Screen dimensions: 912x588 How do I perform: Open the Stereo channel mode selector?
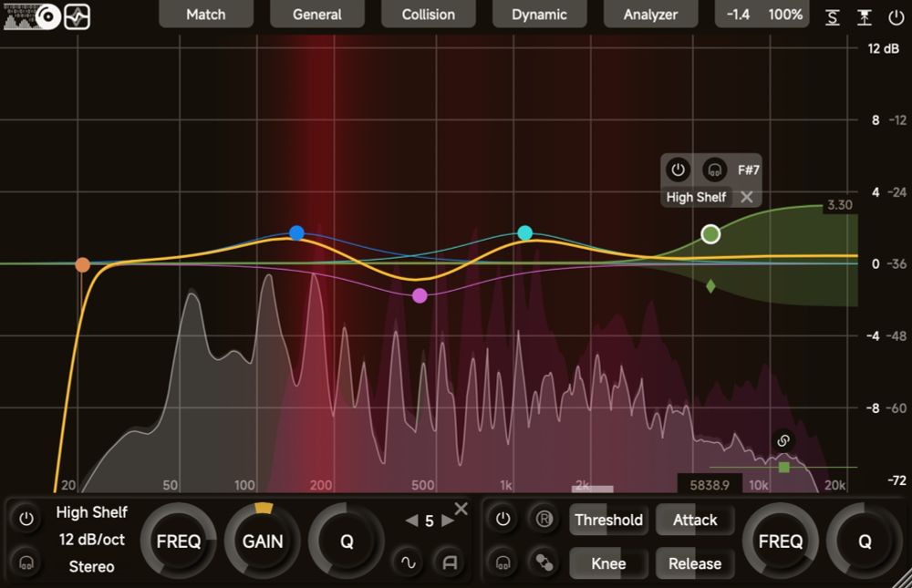92,566
